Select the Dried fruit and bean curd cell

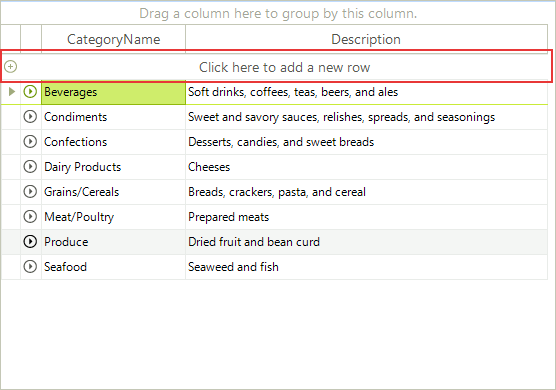coord(366,242)
